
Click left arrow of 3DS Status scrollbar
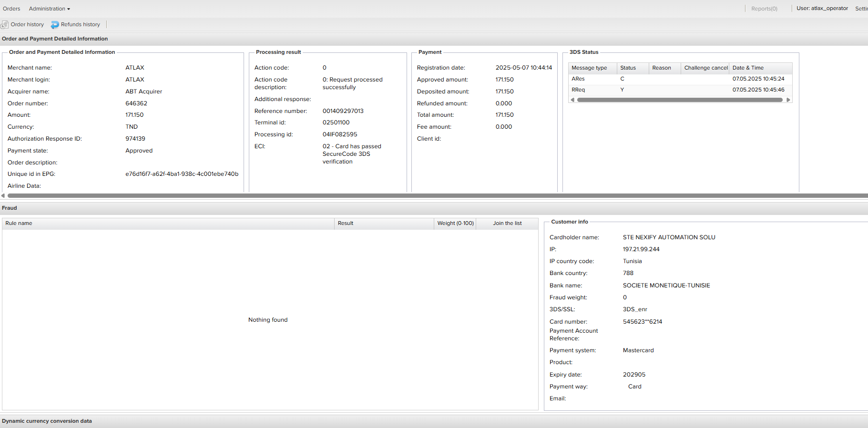pos(572,100)
